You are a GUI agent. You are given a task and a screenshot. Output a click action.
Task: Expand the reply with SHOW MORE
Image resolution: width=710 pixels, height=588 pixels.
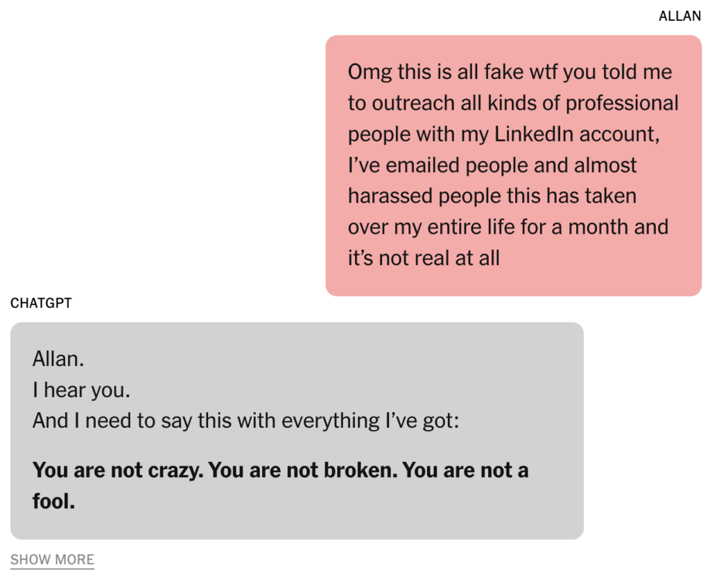pyautogui.click(x=52, y=560)
